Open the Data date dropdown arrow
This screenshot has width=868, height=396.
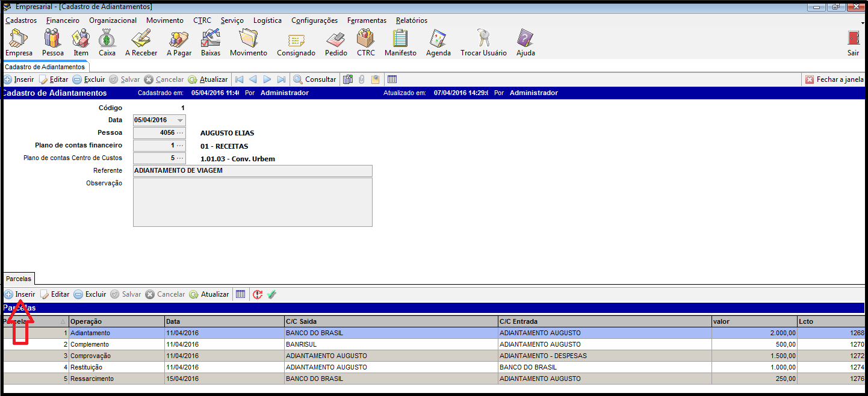click(x=180, y=120)
